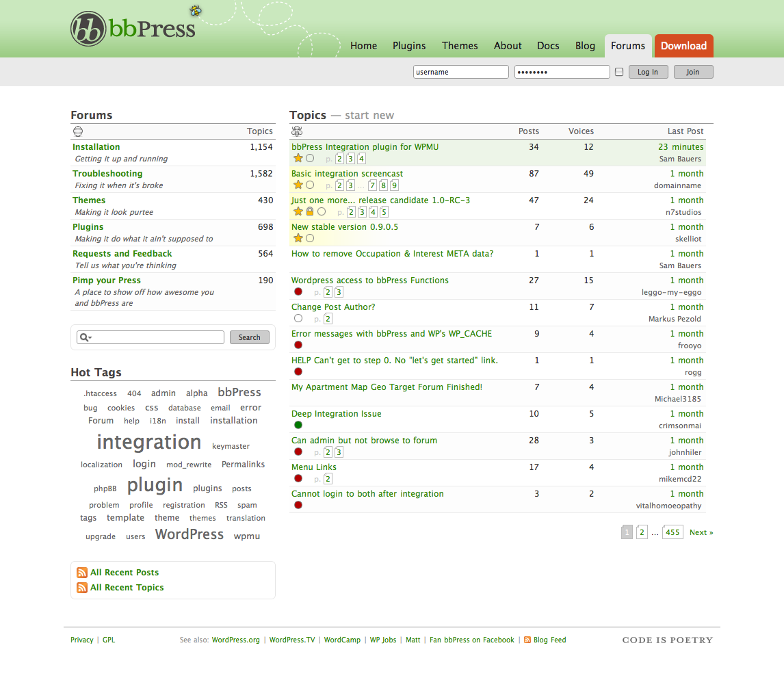Click the username input field
The width and height of the screenshot is (784, 678).
(x=460, y=72)
